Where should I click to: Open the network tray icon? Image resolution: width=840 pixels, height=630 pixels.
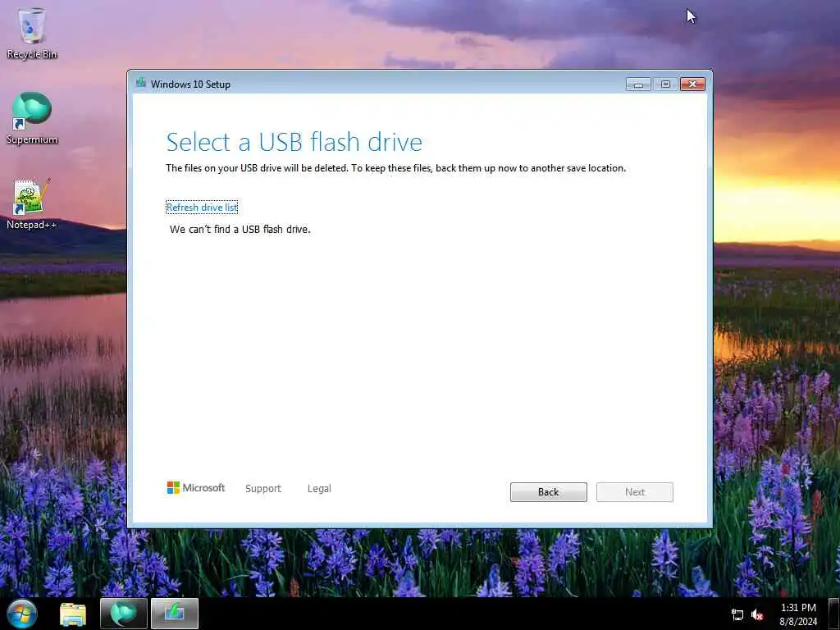737,615
